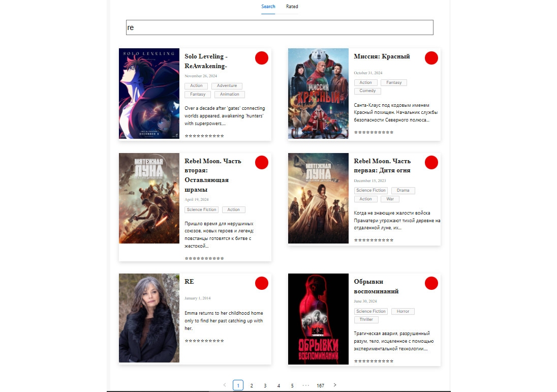Open the Обрывки воспоминаний poster
Image resolution: width=557 pixels, height=392 pixels.
click(318, 319)
